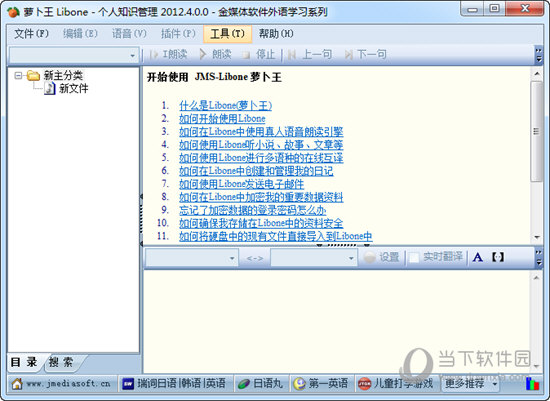550x401 pixels.
Task: Click the 设置 translation settings button
Action: coord(381,257)
